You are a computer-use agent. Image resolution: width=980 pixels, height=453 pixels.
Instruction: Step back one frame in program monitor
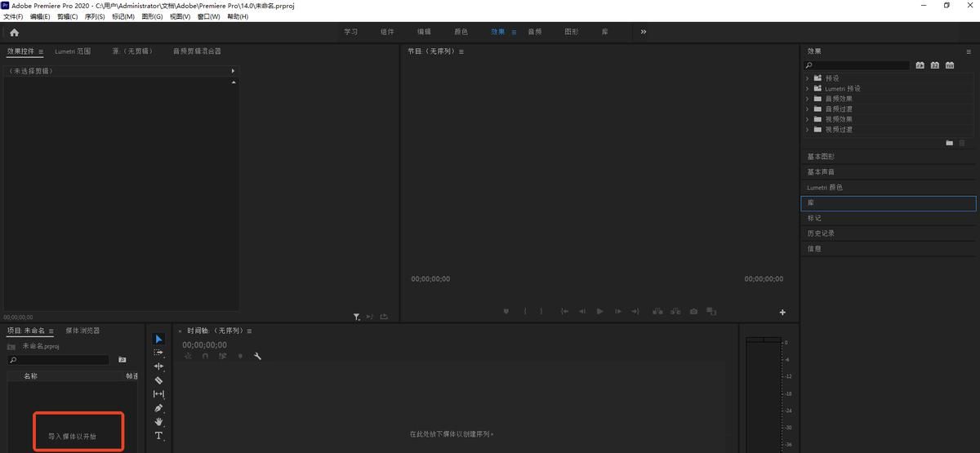(x=582, y=311)
